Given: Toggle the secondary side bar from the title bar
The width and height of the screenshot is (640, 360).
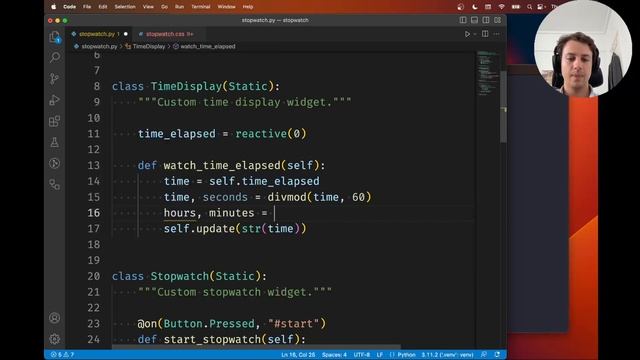Looking at the screenshot, I should (x=486, y=20).
